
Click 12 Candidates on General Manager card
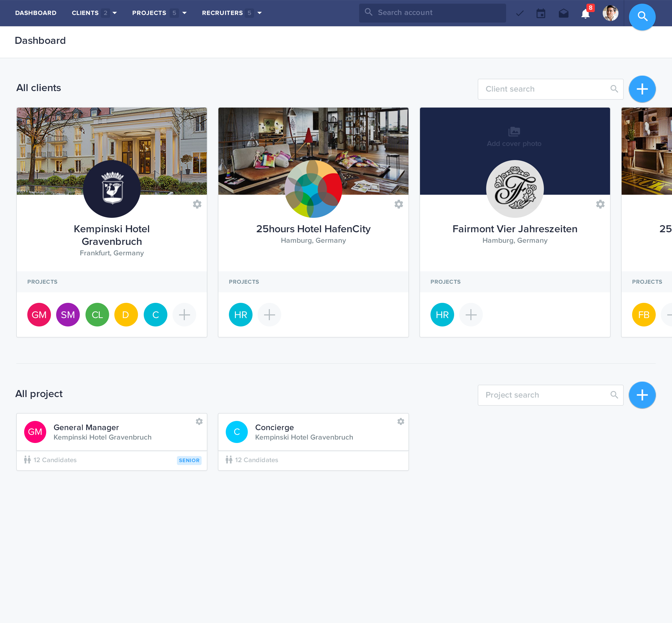(55, 460)
